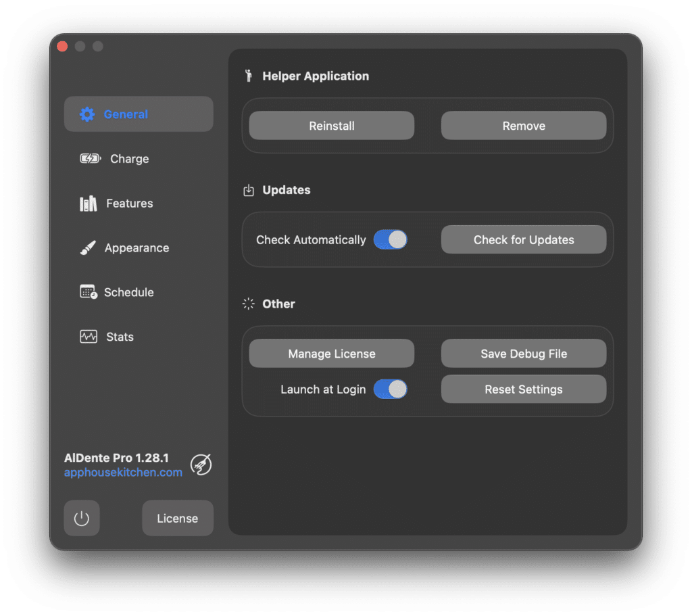
Task: Turn off Launch at Login switch
Action: click(390, 389)
